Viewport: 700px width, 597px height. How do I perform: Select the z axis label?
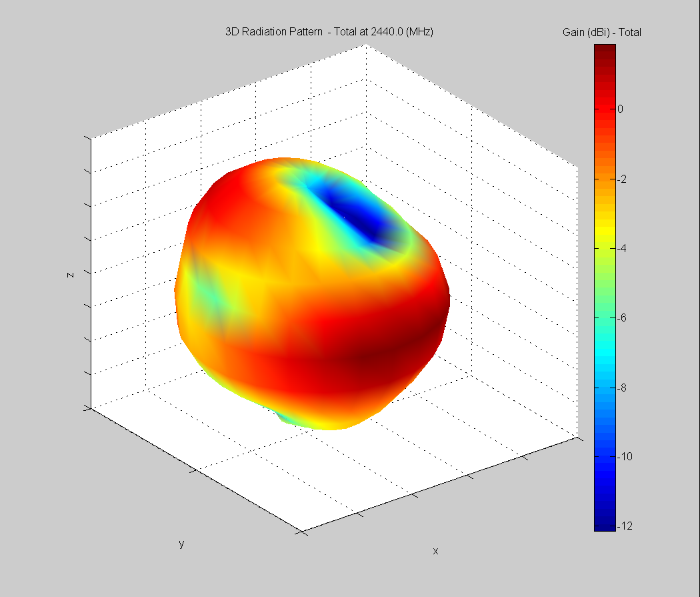click(x=70, y=273)
